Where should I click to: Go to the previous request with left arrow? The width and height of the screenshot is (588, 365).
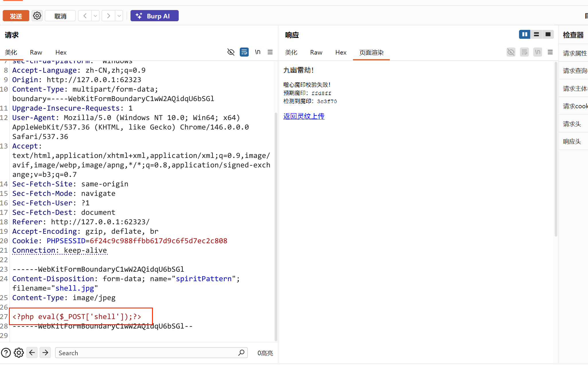(85, 16)
